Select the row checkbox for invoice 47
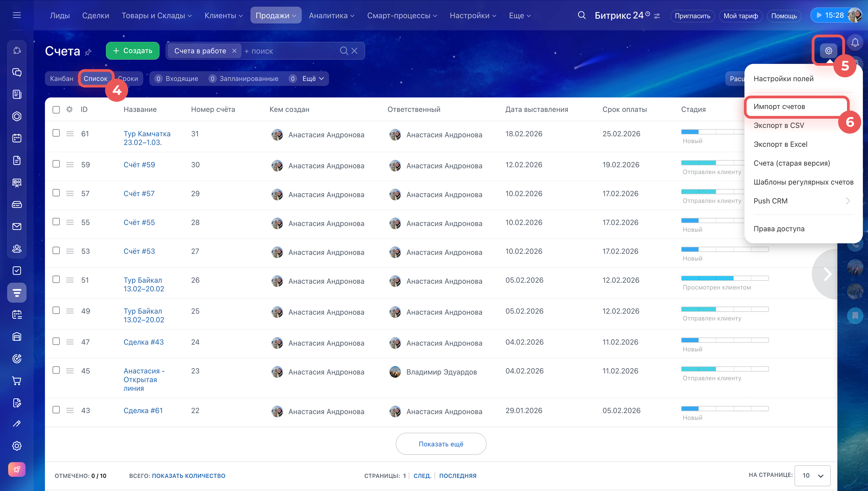The width and height of the screenshot is (868, 491). tap(56, 341)
